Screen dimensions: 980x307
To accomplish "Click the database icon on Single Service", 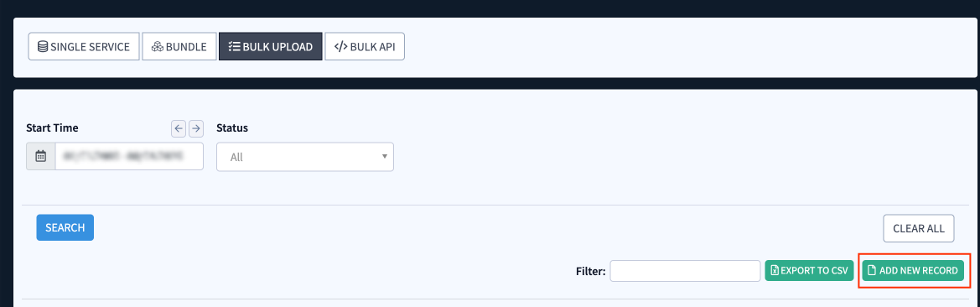I will point(43,47).
